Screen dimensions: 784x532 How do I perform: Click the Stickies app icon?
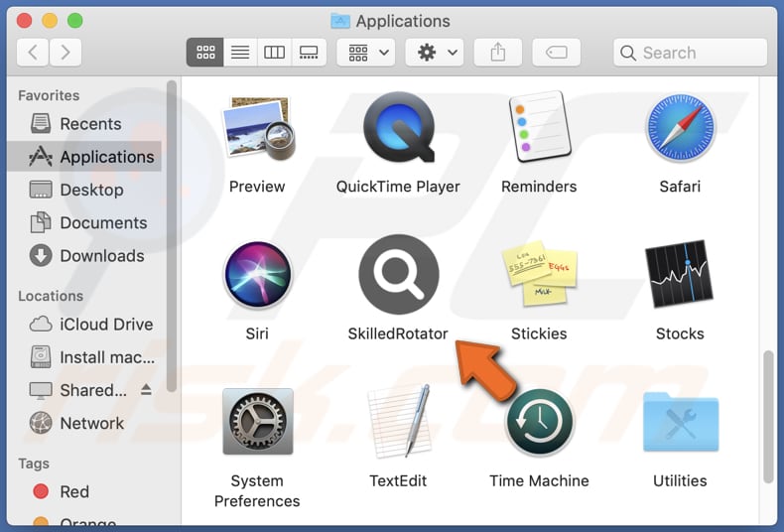coord(539,273)
